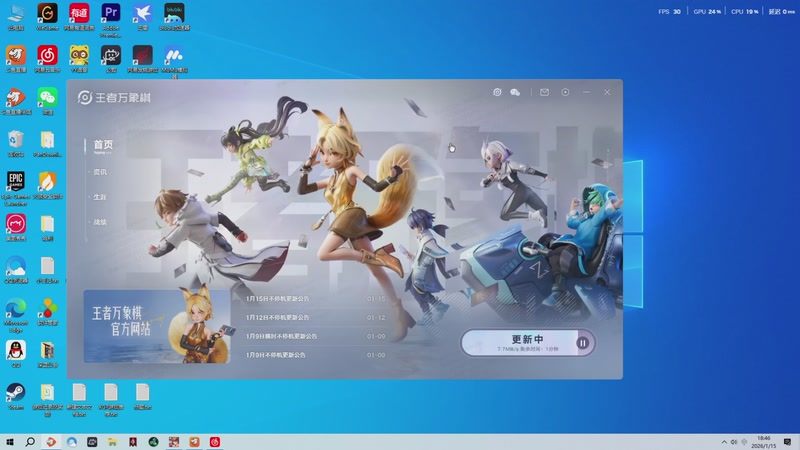800x450 pixels.
Task: Click the 更新中 update progress bar
Action: click(528, 342)
